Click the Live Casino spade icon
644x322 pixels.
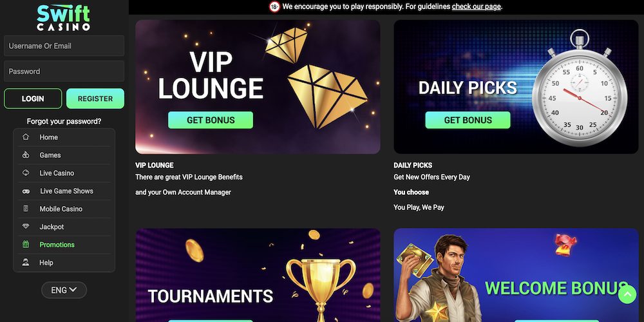click(26, 173)
